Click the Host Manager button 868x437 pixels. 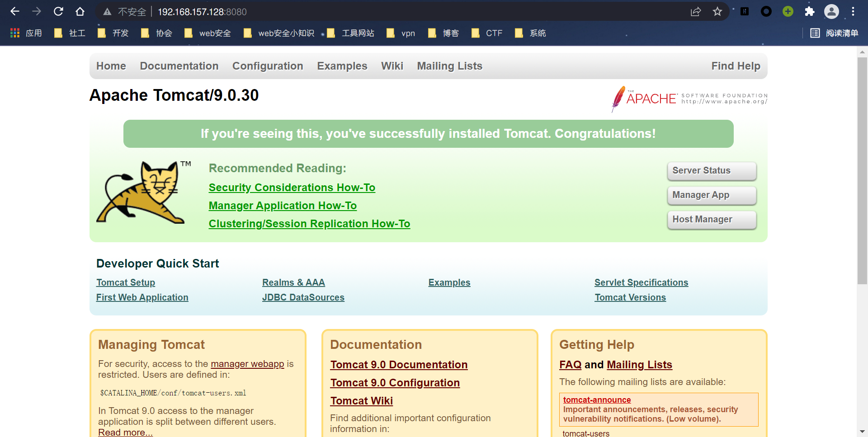(712, 220)
